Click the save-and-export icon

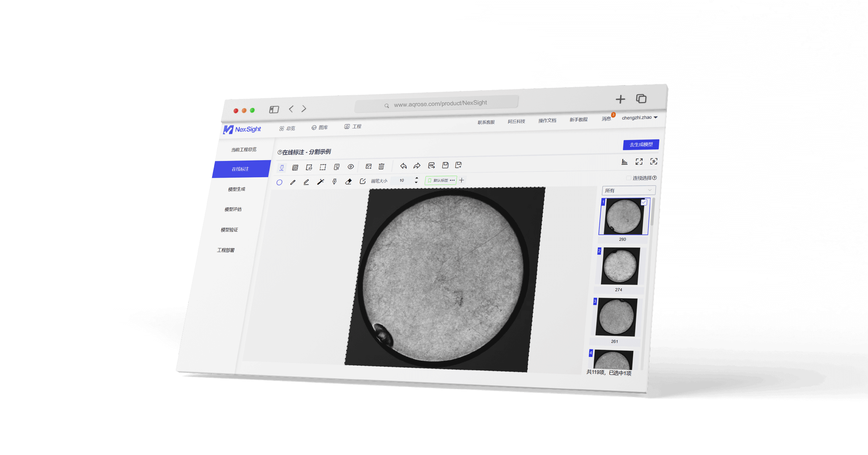click(458, 165)
